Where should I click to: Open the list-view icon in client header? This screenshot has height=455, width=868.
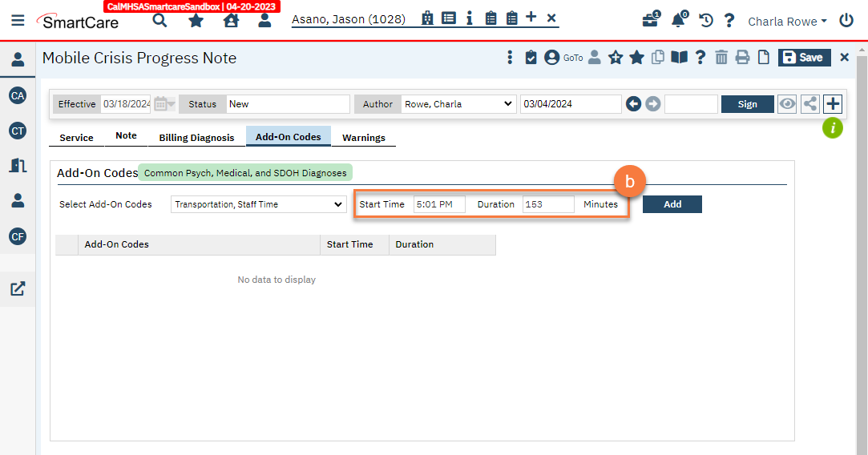click(449, 18)
